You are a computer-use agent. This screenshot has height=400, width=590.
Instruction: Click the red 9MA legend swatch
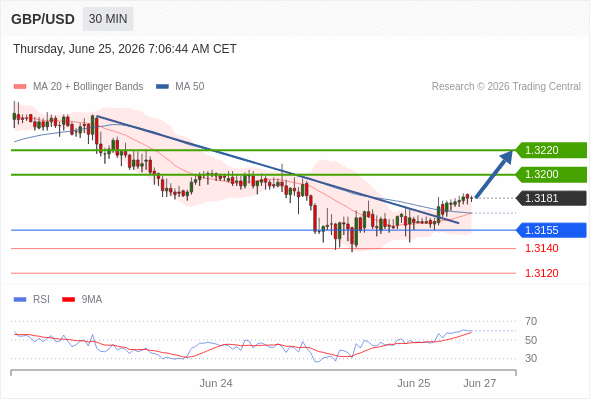(x=68, y=300)
